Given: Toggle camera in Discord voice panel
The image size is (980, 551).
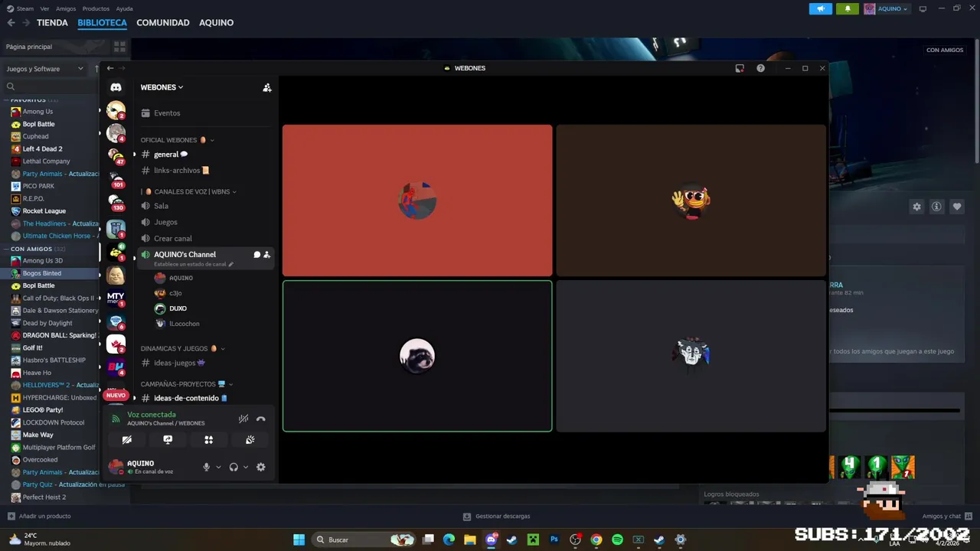Looking at the screenshot, I should point(127,440).
